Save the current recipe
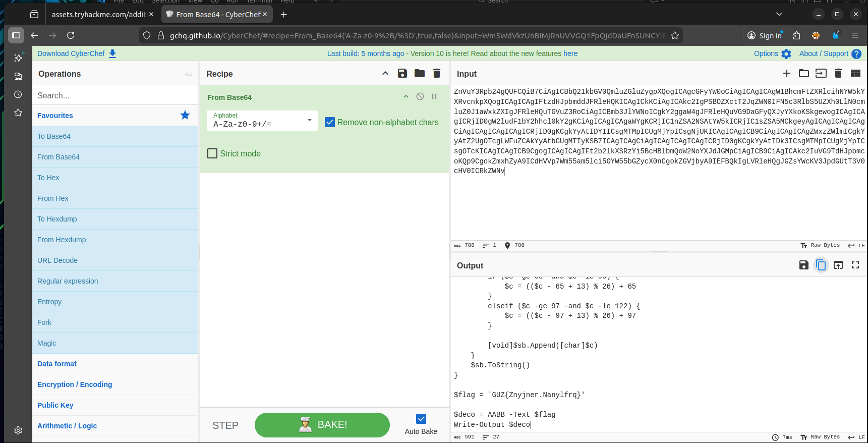Viewport: 868px width, 443px height. point(402,74)
